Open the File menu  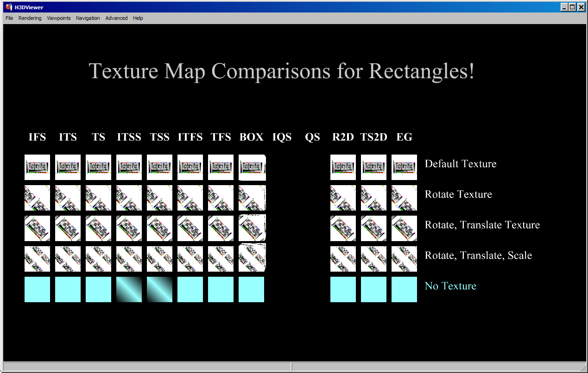(9, 18)
